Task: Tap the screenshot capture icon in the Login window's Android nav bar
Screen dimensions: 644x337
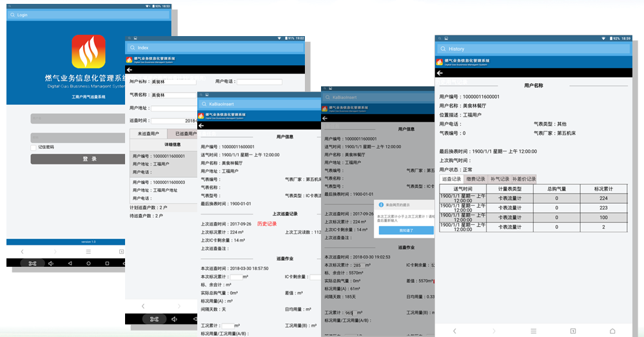Action: [32, 264]
